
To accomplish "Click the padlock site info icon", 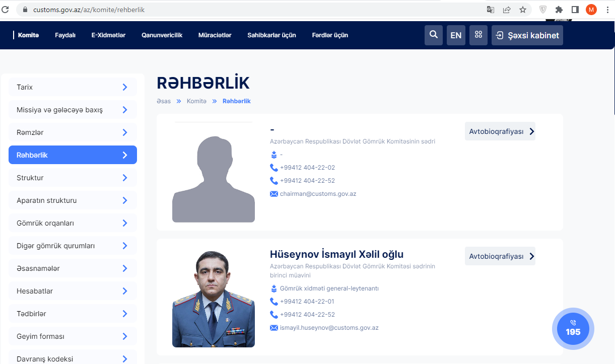I will click(x=25, y=10).
